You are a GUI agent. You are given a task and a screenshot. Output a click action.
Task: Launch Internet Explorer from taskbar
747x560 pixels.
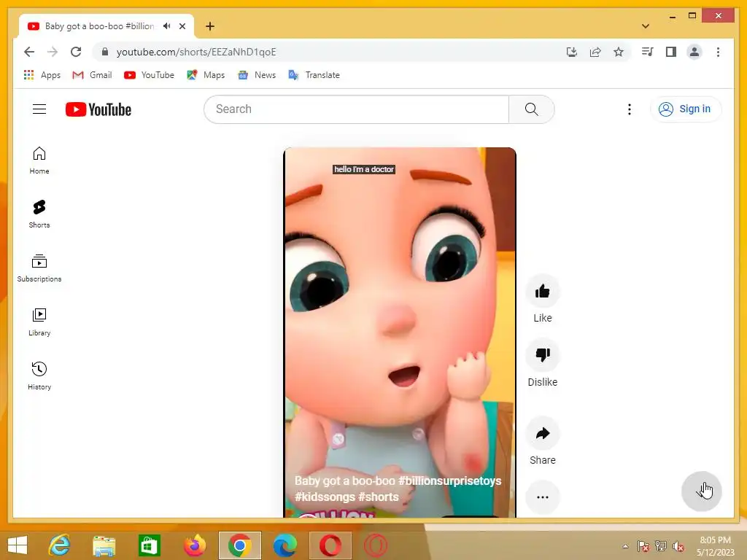click(60, 545)
